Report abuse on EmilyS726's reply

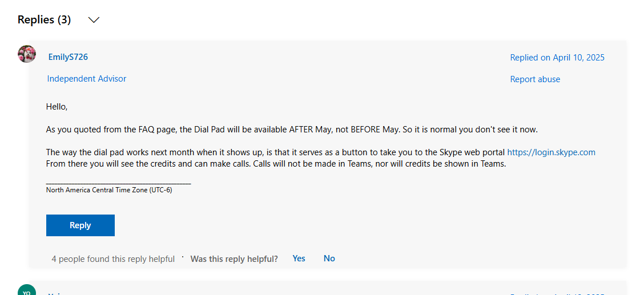pyautogui.click(x=535, y=79)
